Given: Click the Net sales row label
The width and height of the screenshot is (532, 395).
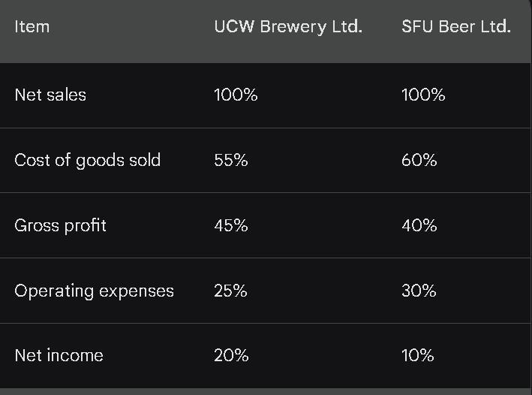Looking at the screenshot, I should tap(50, 95).
